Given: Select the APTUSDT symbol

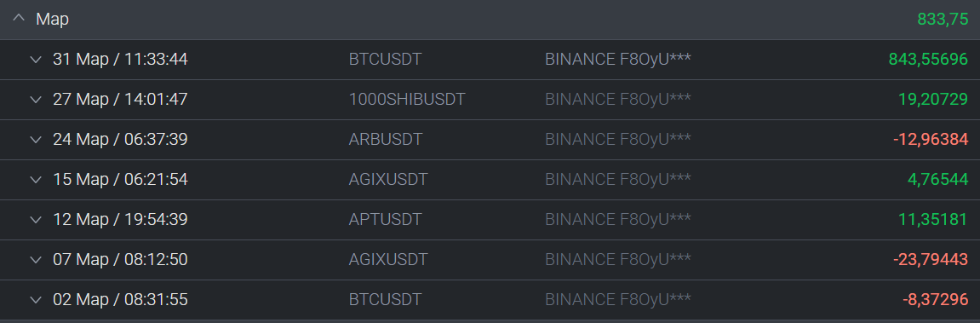Looking at the screenshot, I should point(385,220).
